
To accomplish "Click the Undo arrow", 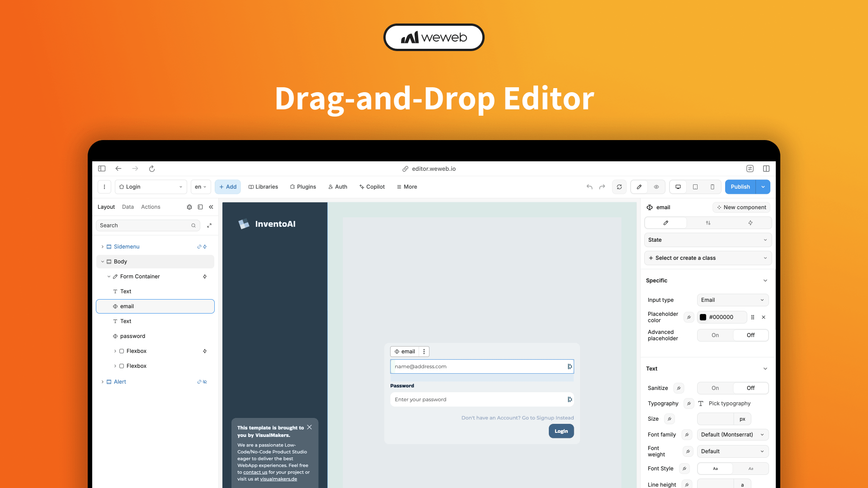I will [x=590, y=187].
